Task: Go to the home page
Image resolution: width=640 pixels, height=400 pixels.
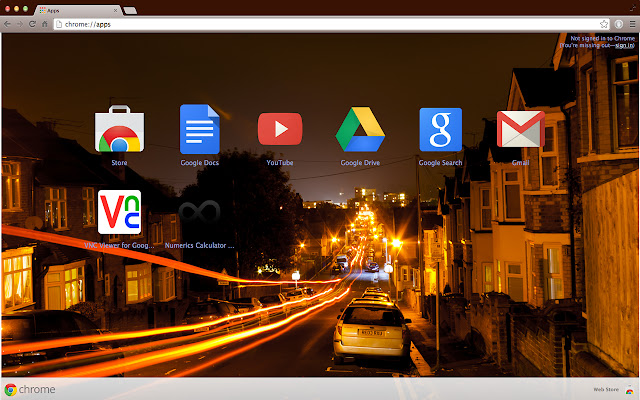Action: coord(45,24)
